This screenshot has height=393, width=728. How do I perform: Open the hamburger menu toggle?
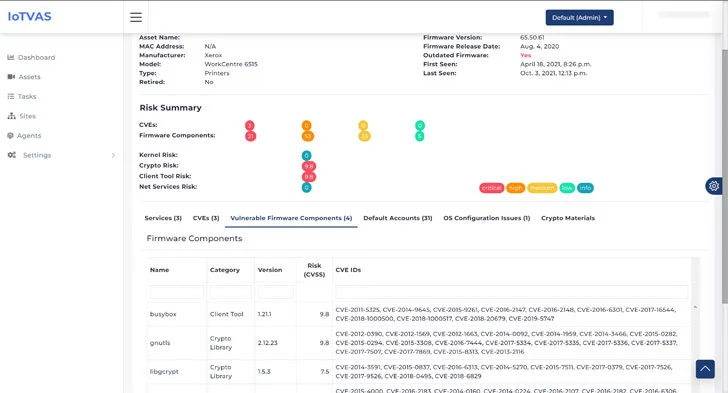(x=136, y=17)
